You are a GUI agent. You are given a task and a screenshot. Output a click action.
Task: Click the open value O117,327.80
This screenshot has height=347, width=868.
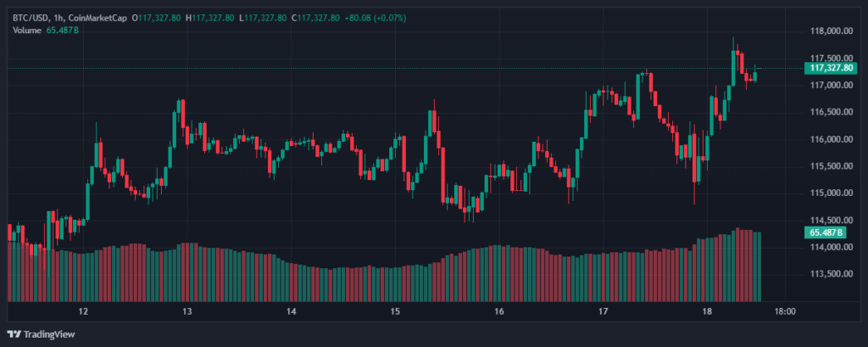tap(157, 19)
